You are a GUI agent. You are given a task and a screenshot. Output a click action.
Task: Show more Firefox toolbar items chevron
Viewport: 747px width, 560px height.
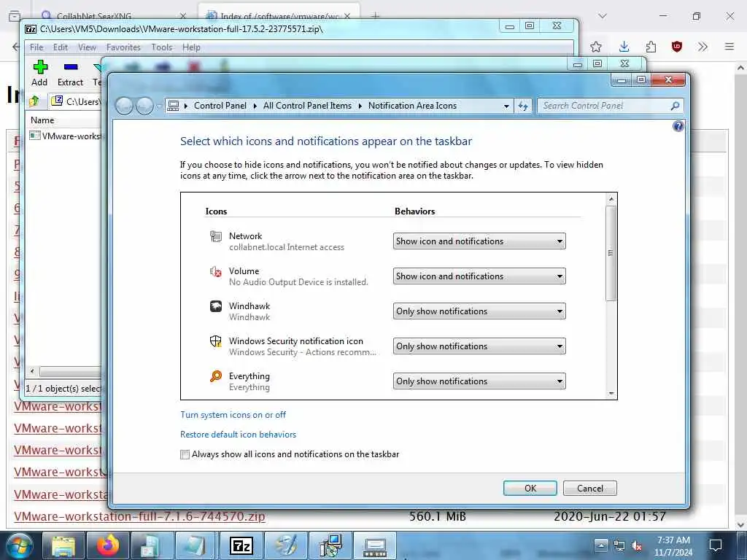tap(703, 47)
